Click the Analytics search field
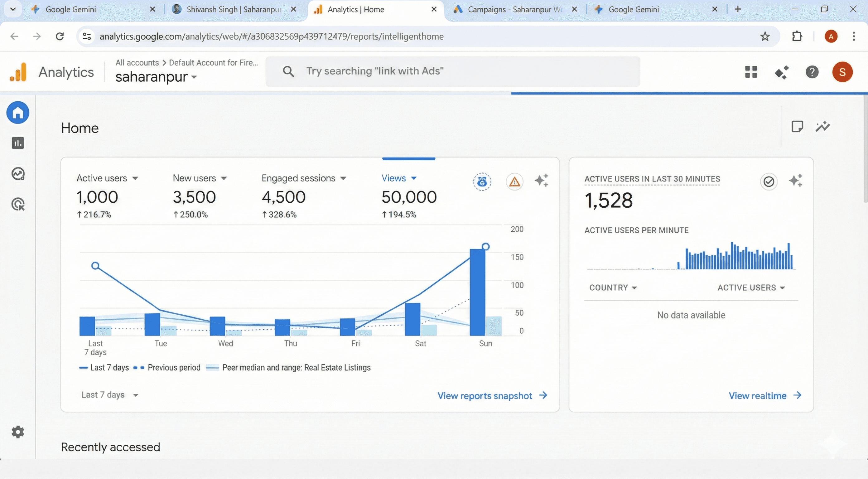This screenshot has height=479, width=868. click(452, 71)
